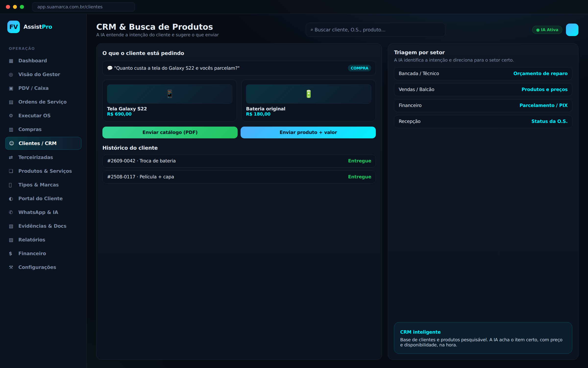Open Relatórios in the sidebar
Viewport: 588px width, 368px height.
[x=43, y=240]
